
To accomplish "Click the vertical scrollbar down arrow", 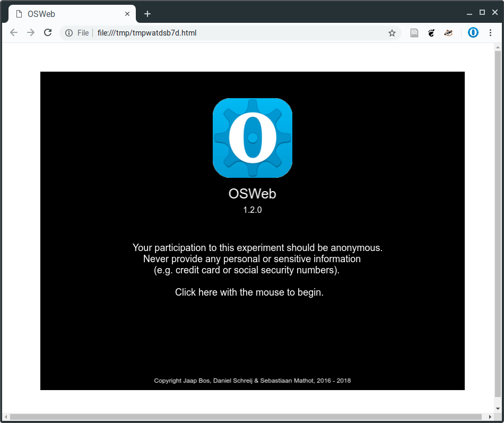I will (498, 409).
